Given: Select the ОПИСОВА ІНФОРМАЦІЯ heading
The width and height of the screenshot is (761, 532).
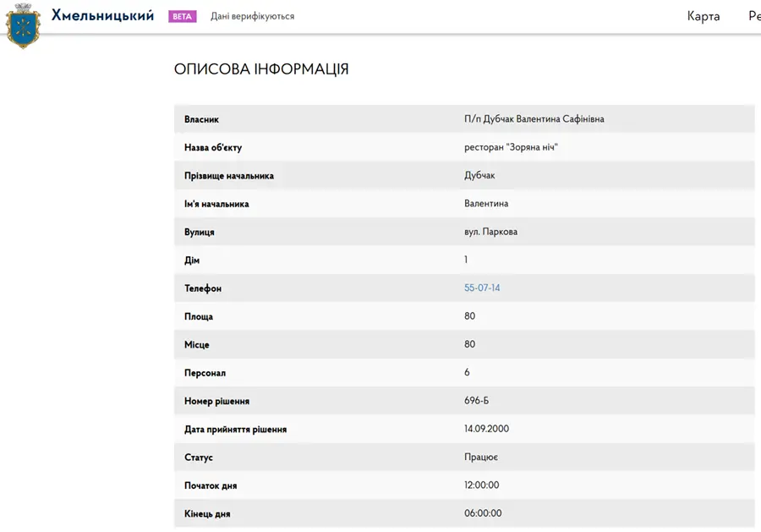Looking at the screenshot, I should click(x=261, y=69).
